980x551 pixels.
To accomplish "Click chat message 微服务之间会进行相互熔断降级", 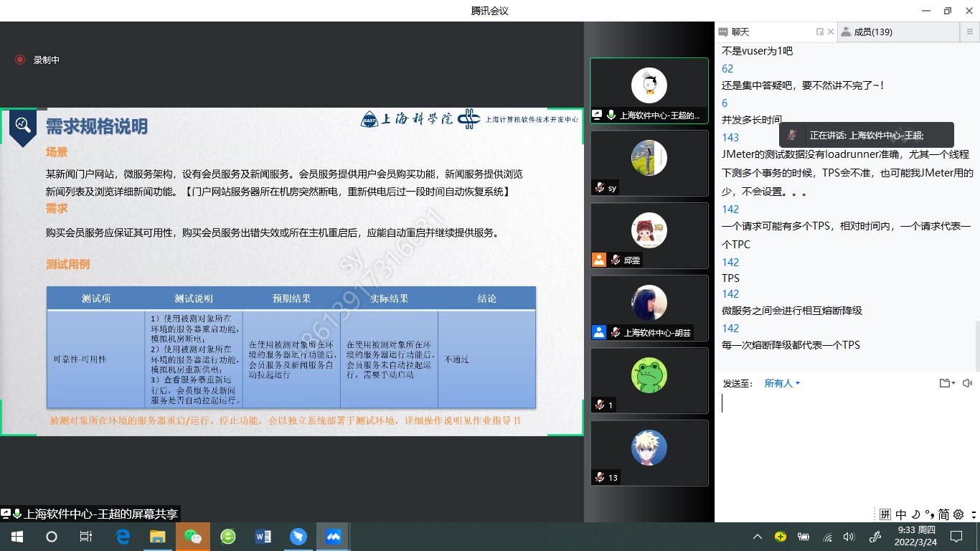I will pos(792,311).
